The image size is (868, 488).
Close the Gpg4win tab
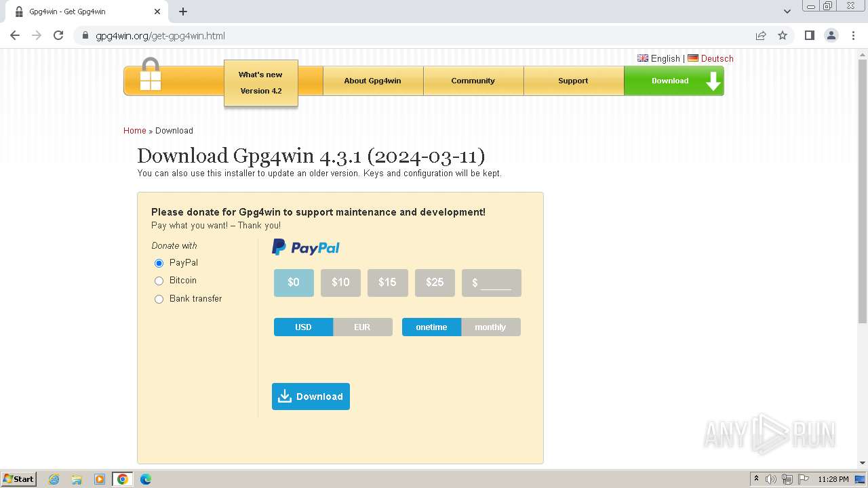(x=157, y=12)
